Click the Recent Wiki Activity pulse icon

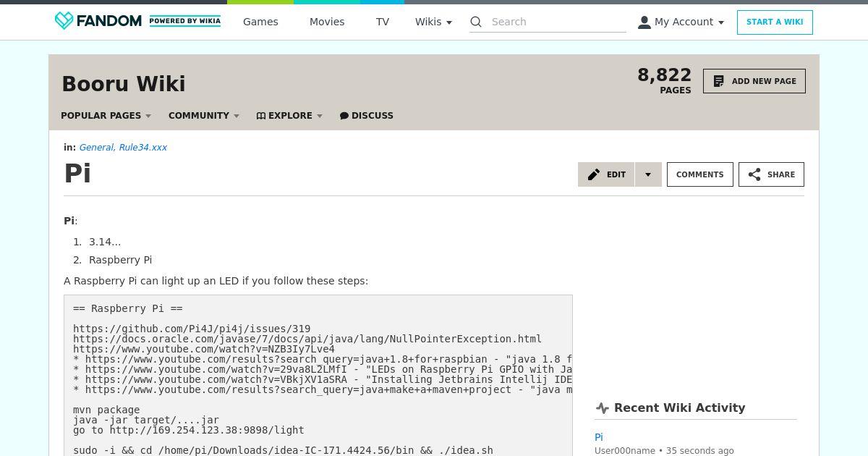coord(602,408)
